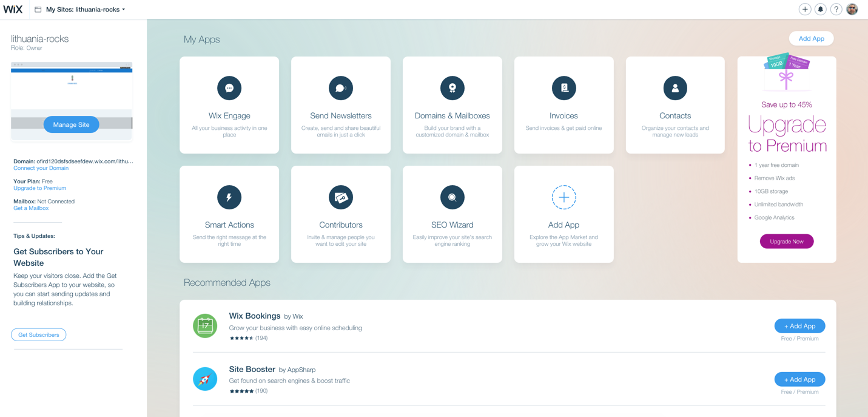Screen dimensions: 868x417
Task: Open the Send Newsletters title
Action: (x=341, y=115)
